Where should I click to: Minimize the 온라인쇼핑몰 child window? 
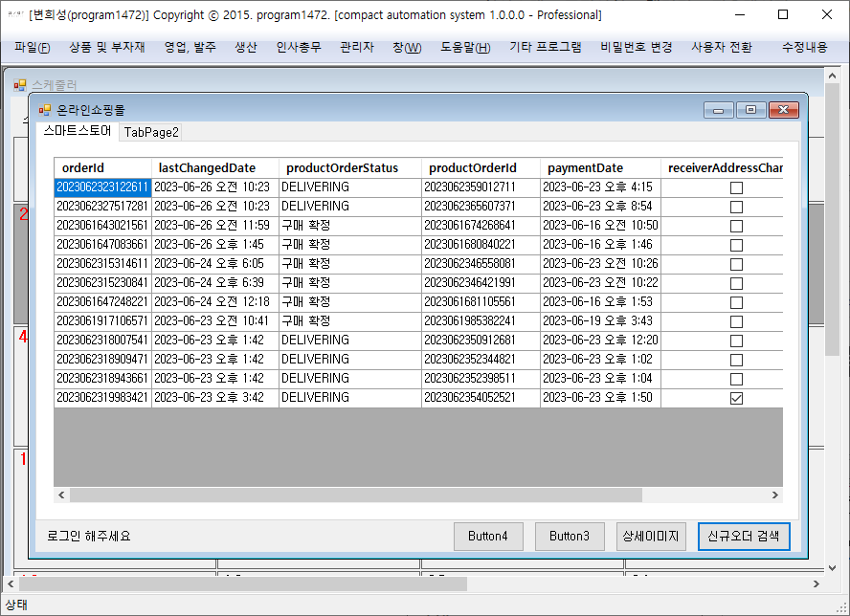(718, 110)
